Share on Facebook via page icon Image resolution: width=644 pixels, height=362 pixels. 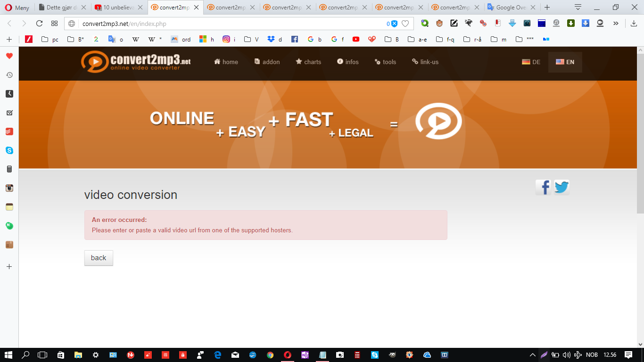[543, 187]
